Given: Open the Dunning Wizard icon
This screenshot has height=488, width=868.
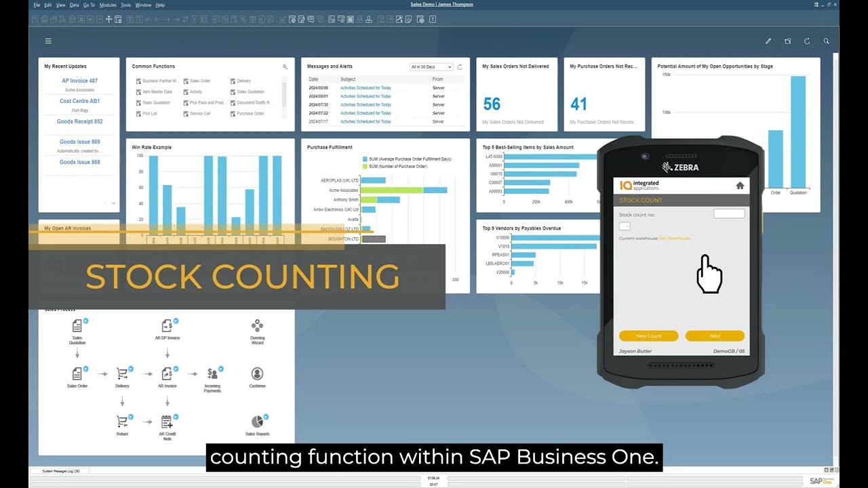Looking at the screenshot, I should pyautogui.click(x=257, y=325).
